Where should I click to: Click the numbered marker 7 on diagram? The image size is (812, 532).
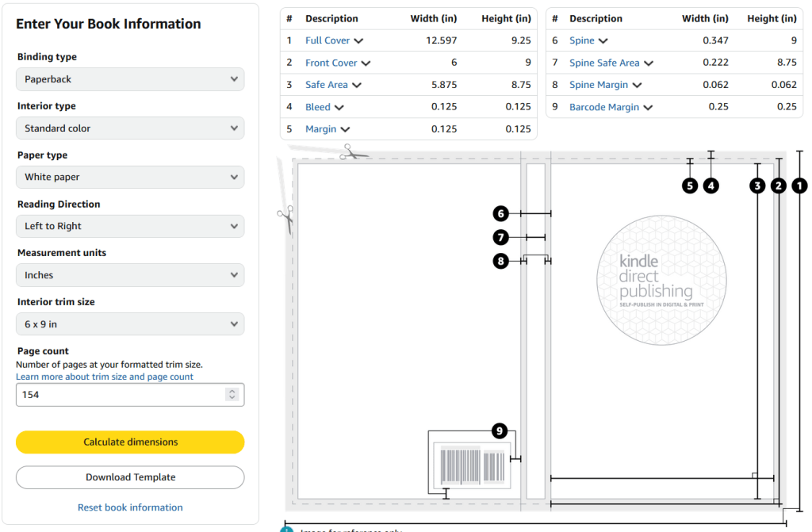point(500,237)
